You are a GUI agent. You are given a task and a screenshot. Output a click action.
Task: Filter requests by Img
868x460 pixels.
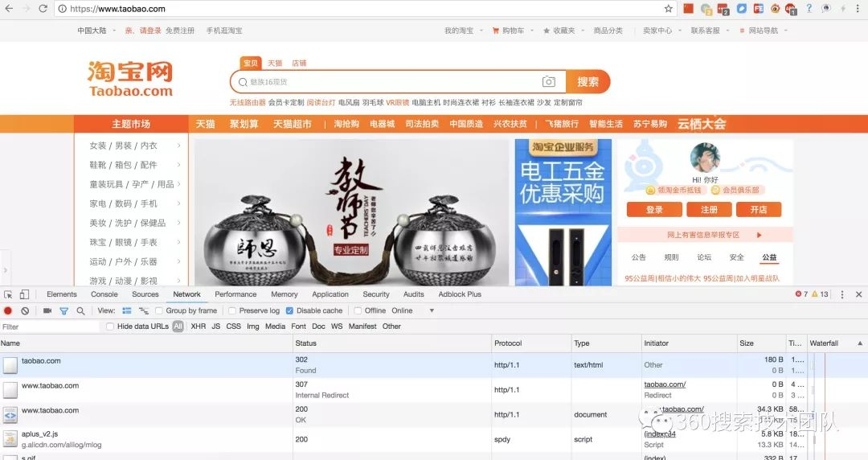253,327
